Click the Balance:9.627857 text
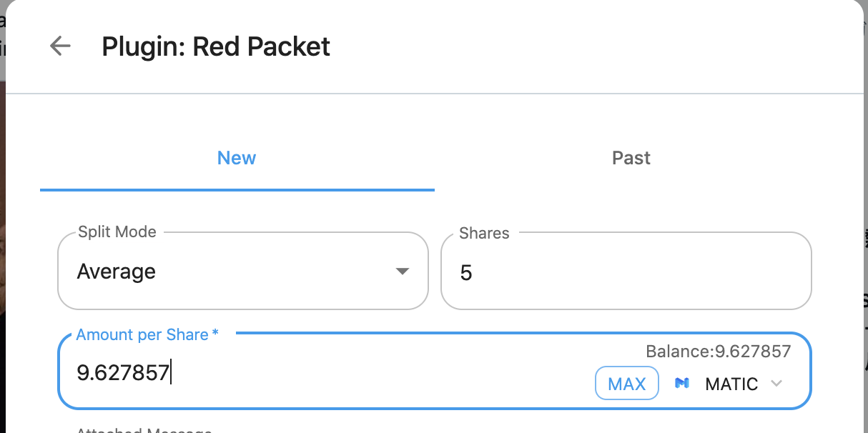868x433 pixels. 718,351
